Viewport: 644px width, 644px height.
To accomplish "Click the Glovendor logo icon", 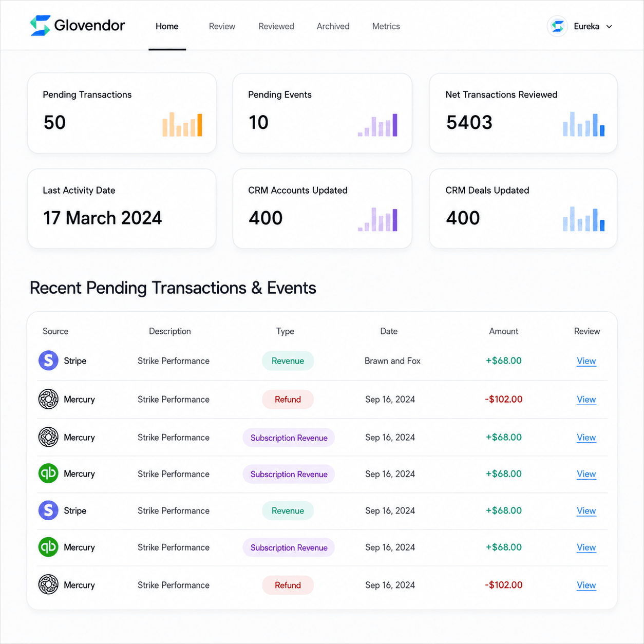I will tap(40, 26).
